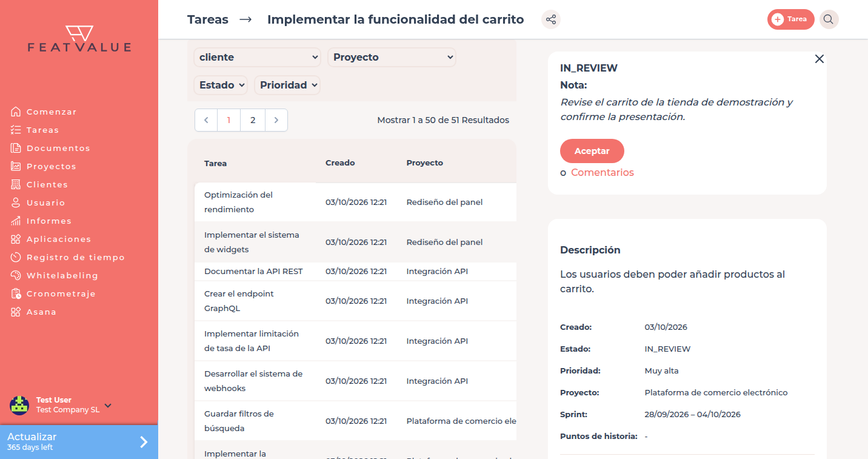Image resolution: width=868 pixels, height=459 pixels.
Task: Click the Creado column header
Action: [x=340, y=163]
